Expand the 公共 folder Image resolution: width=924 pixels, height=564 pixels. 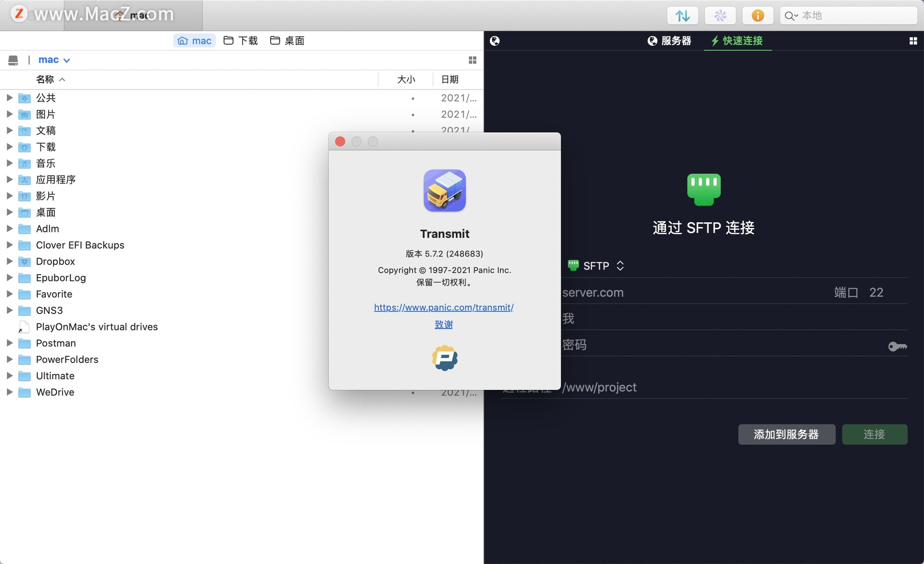coord(9,98)
